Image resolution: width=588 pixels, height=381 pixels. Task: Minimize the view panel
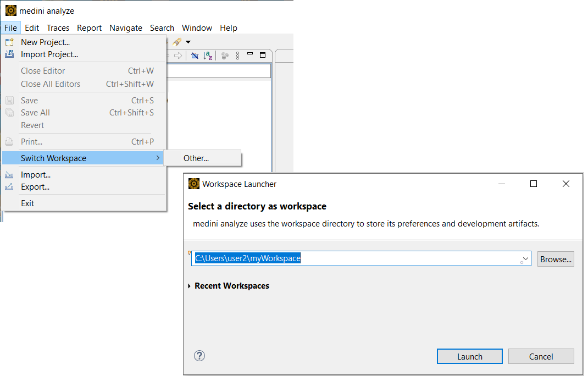point(250,54)
